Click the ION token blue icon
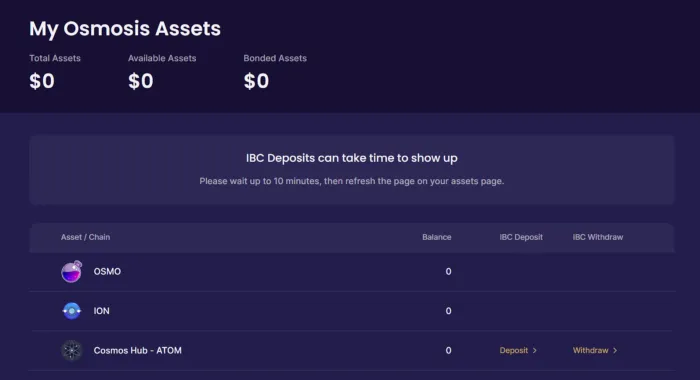700x380 pixels. tap(71, 311)
